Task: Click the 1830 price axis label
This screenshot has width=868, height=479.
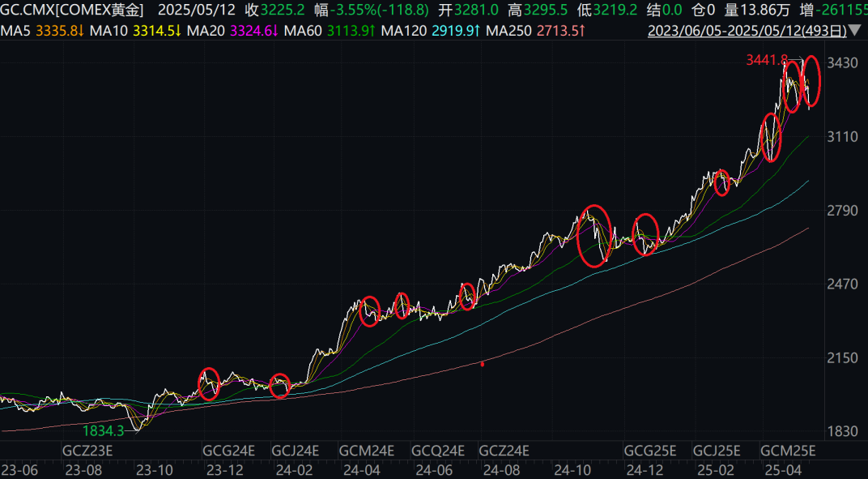Action: coord(843,431)
